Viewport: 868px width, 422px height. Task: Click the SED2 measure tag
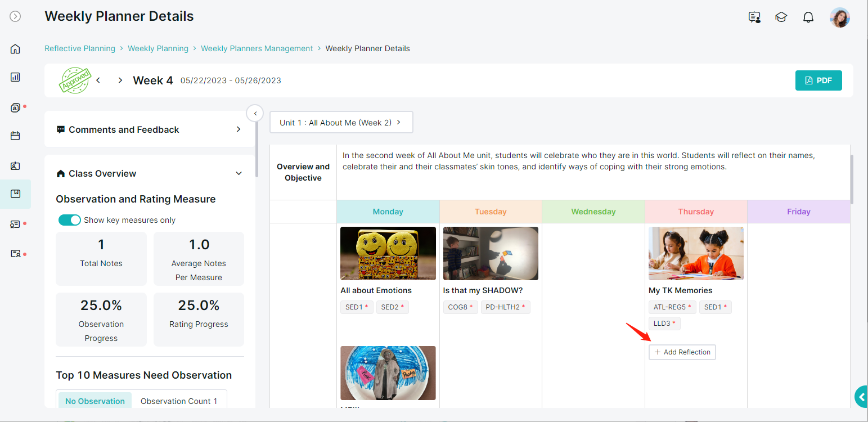pos(393,307)
